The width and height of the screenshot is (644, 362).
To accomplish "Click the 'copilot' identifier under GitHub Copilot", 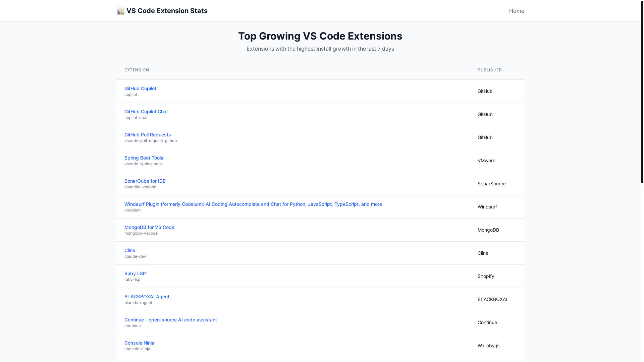I will (131, 95).
